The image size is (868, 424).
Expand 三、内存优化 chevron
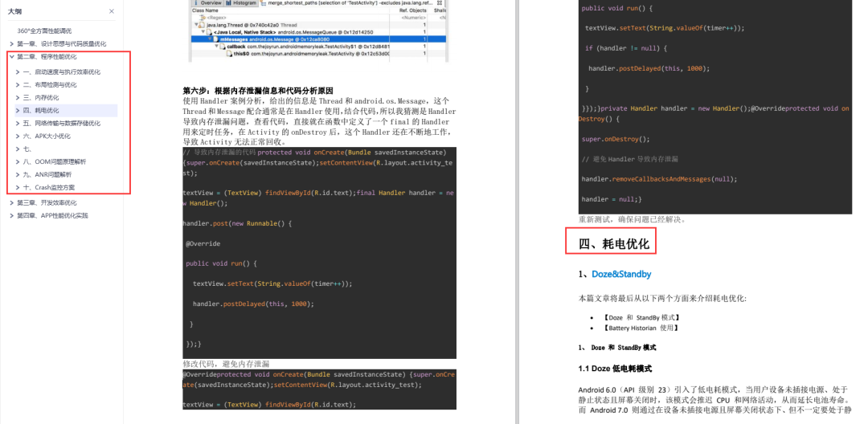click(18, 97)
